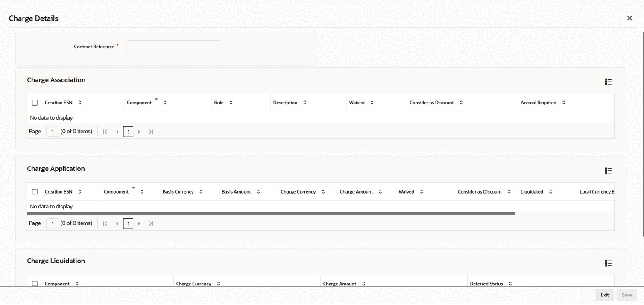Click the Page number field in Charge Application
Viewport: 644px width, 305px height.
[53, 223]
